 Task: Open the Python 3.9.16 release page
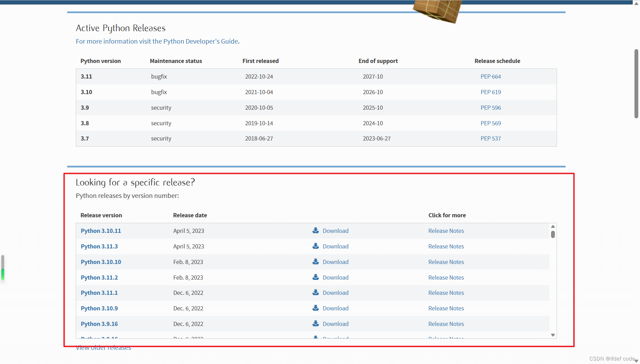point(99,324)
